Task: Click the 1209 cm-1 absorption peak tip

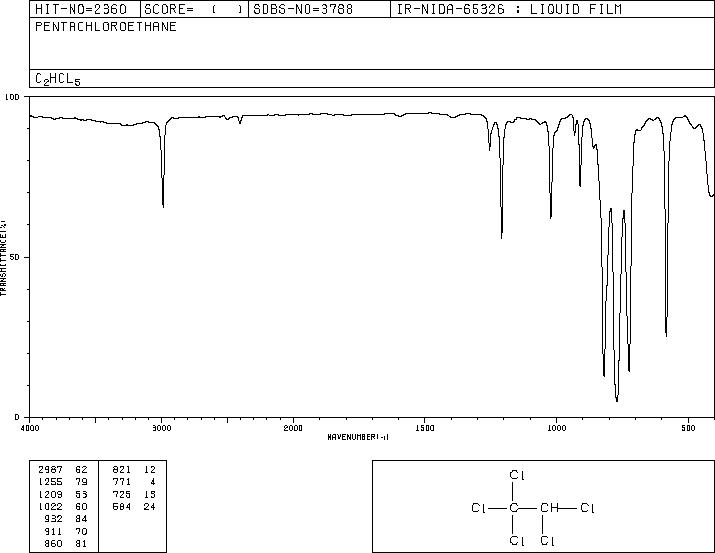Action: [x=502, y=237]
